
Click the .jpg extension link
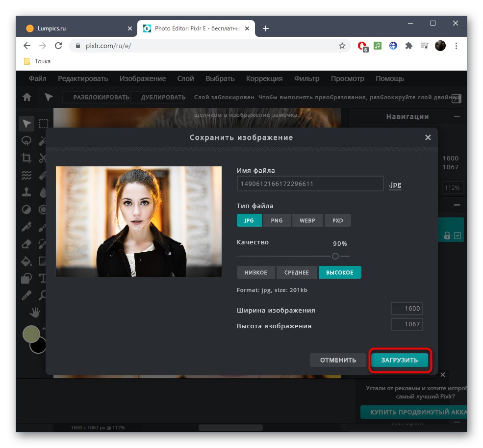point(395,184)
